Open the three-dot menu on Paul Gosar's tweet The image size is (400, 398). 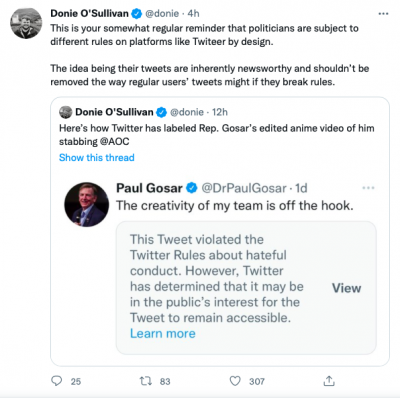pyautogui.click(x=368, y=188)
